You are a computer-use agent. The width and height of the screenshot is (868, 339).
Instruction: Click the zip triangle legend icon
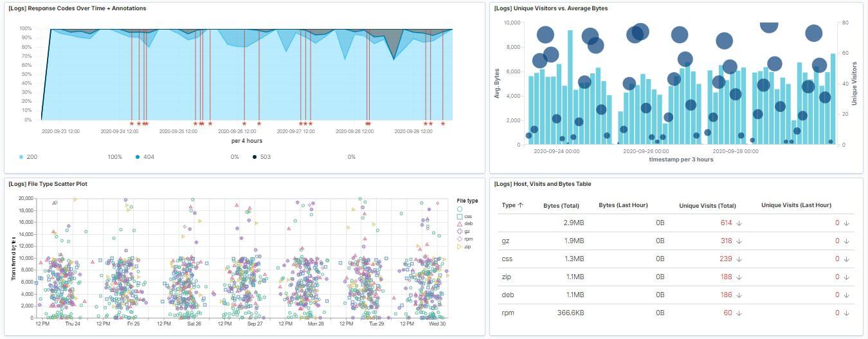[x=459, y=246]
